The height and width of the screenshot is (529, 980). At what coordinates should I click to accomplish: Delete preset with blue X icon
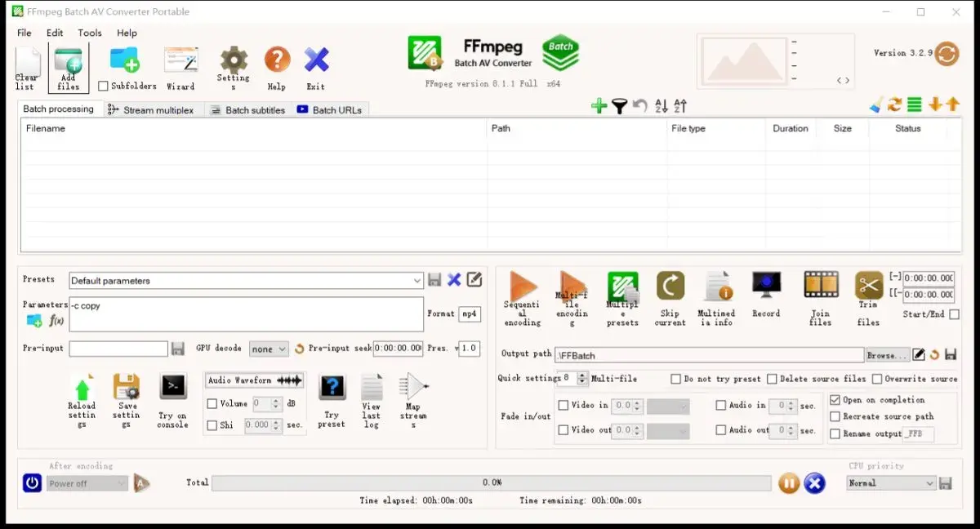(454, 280)
